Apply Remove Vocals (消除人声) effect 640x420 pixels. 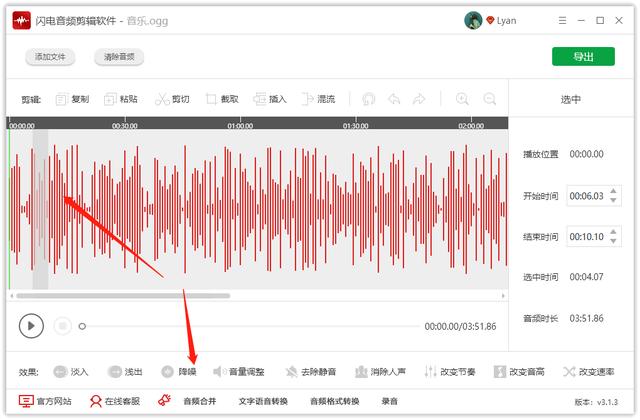click(380, 371)
